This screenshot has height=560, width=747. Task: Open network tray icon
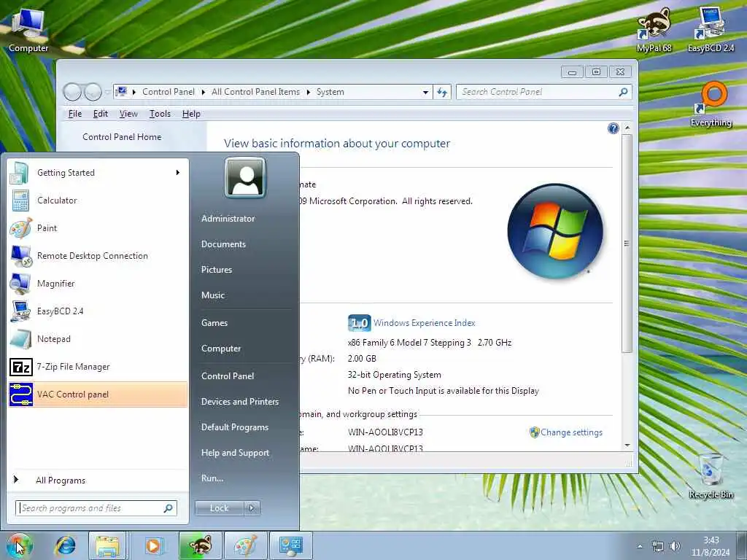(658, 546)
